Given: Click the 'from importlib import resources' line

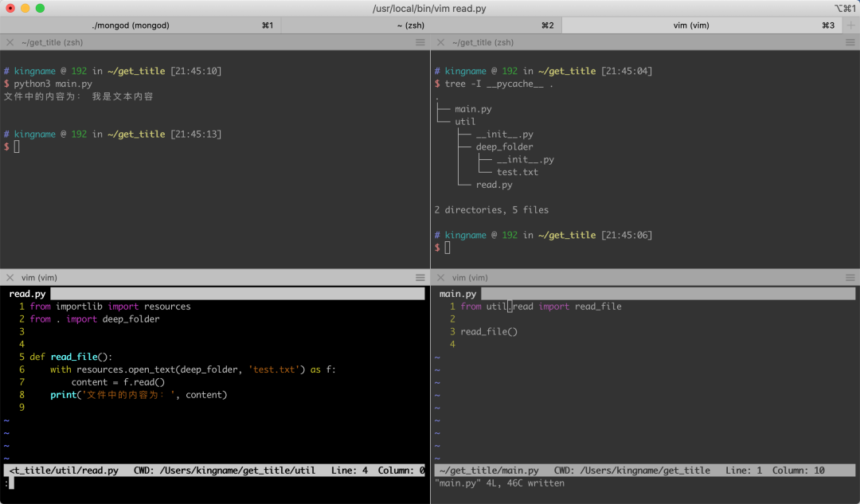Looking at the screenshot, I should 110,307.
